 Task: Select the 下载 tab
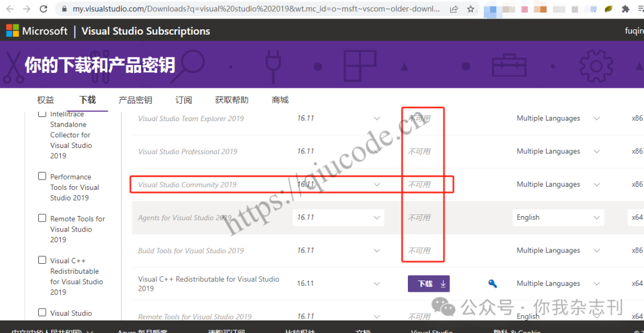88,100
